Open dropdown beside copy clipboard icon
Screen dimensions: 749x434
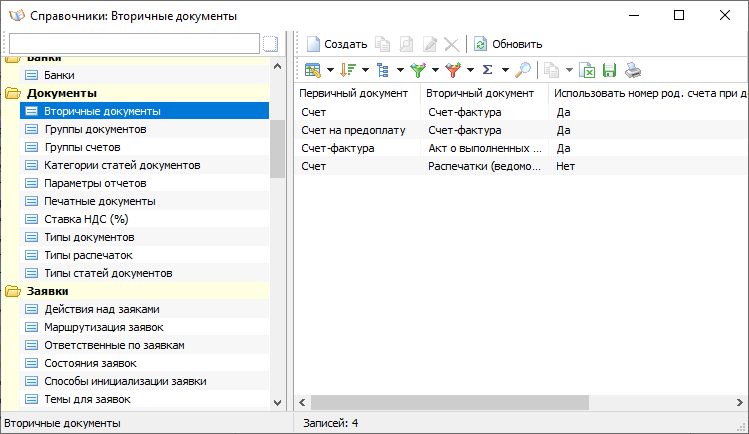tap(569, 70)
